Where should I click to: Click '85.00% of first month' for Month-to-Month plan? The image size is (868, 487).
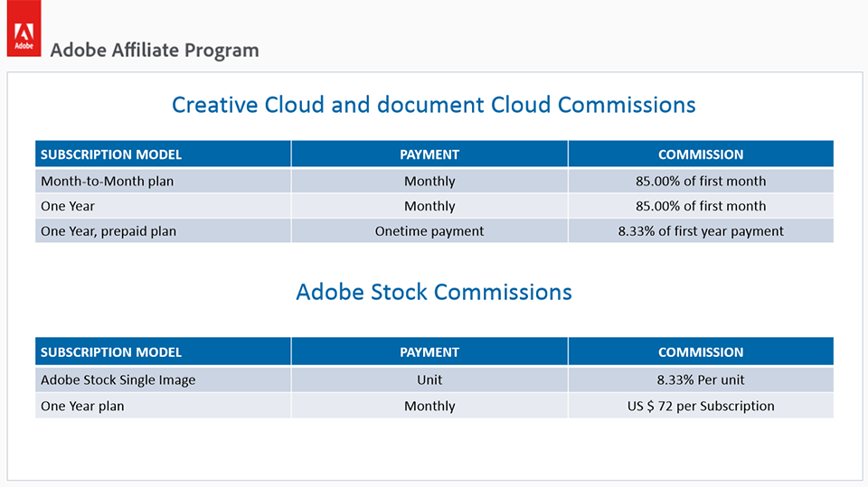click(701, 181)
